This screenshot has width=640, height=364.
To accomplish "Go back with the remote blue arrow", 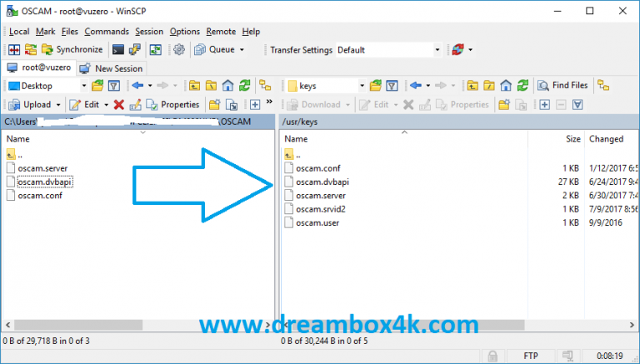I will 416,86.
